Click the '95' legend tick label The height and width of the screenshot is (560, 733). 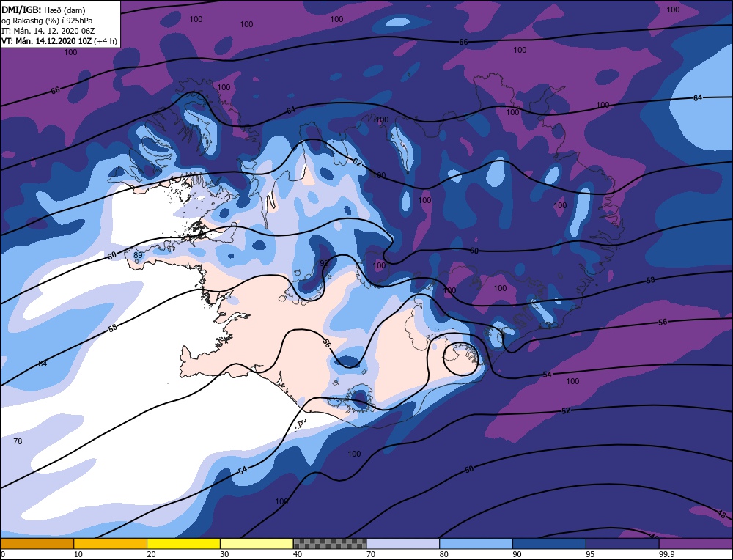click(x=590, y=555)
